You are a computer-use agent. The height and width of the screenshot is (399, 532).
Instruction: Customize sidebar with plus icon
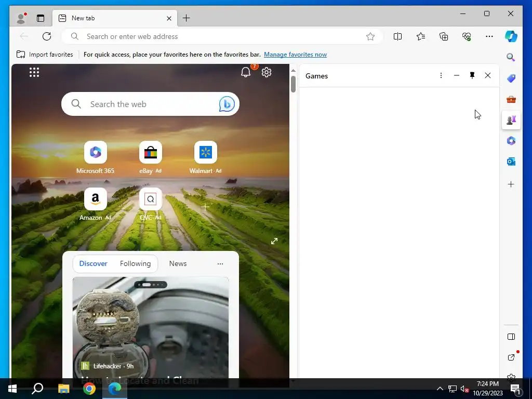[511, 184]
